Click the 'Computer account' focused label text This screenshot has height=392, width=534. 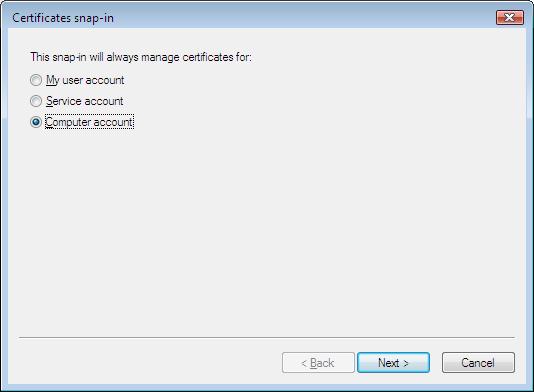[x=89, y=122]
